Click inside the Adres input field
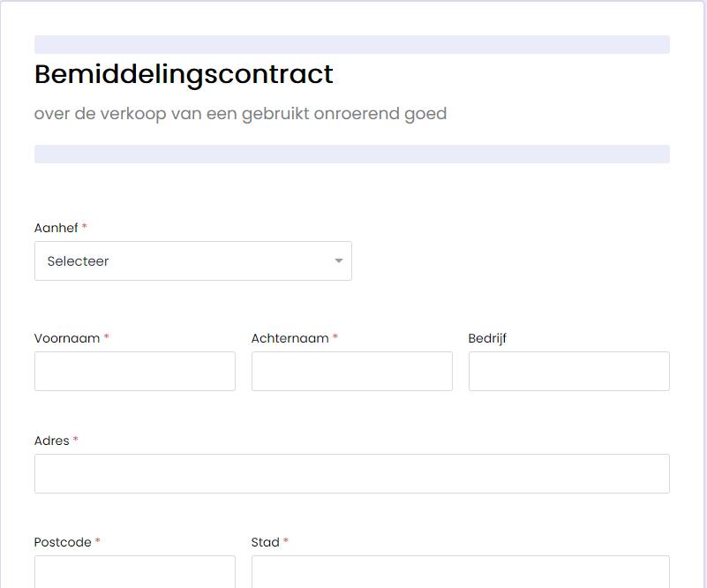Image resolution: width=707 pixels, height=588 pixels. coord(351,473)
